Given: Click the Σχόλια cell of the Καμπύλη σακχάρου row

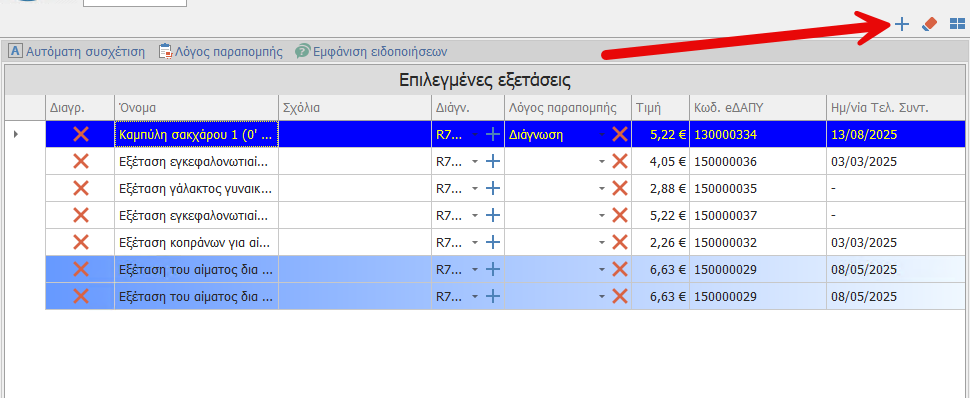Looking at the screenshot, I should click(355, 134).
